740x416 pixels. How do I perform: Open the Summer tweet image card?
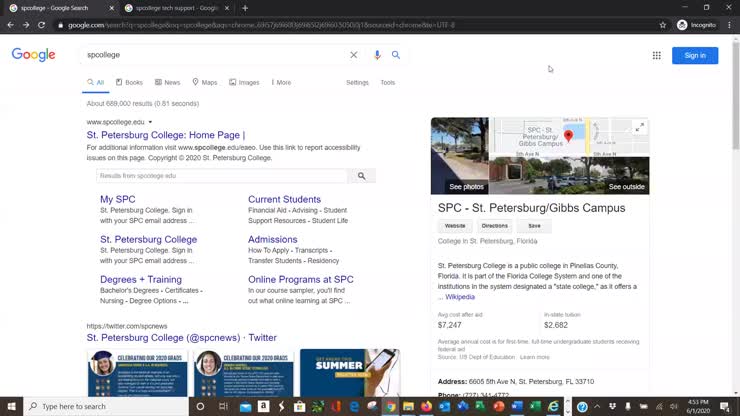[350, 373]
